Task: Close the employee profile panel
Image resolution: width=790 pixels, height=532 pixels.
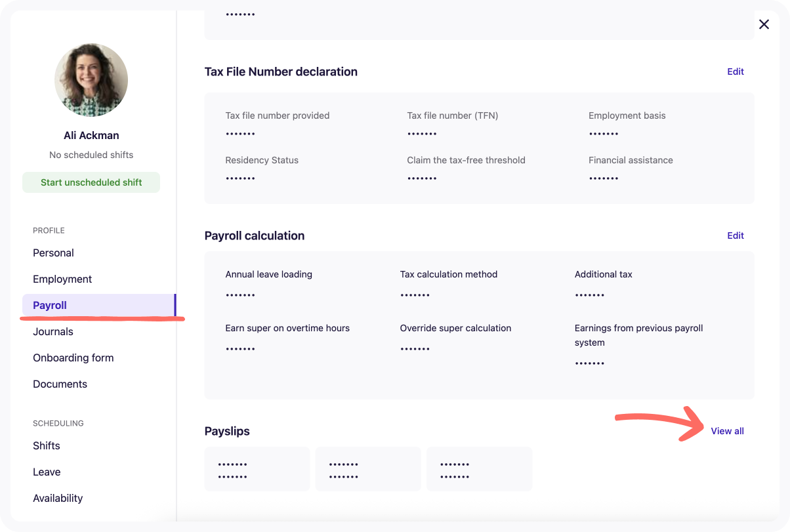Action: (x=764, y=24)
